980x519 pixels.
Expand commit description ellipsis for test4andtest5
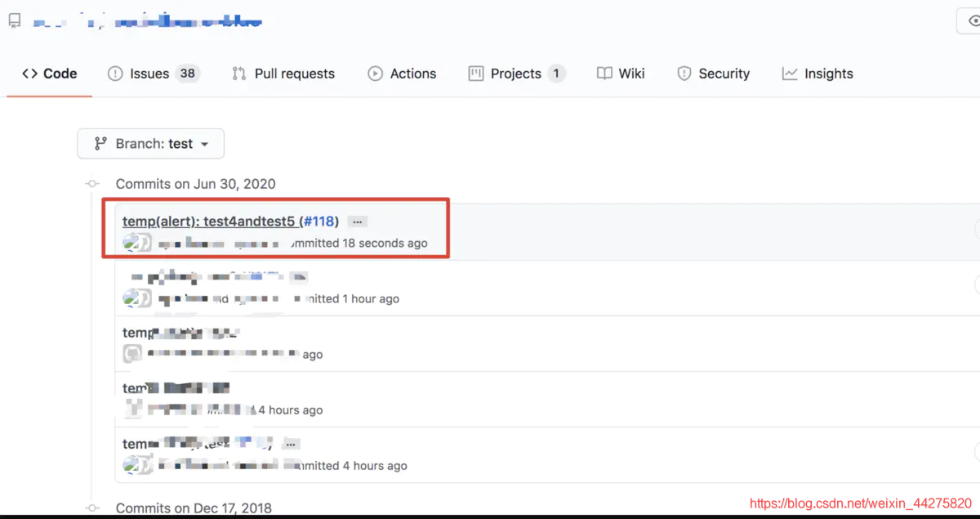[357, 221]
